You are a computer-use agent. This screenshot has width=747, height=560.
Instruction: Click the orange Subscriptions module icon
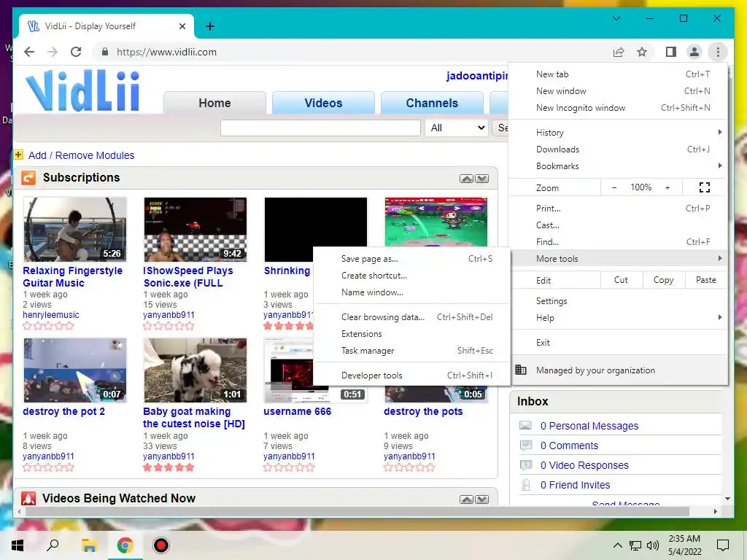28,178
